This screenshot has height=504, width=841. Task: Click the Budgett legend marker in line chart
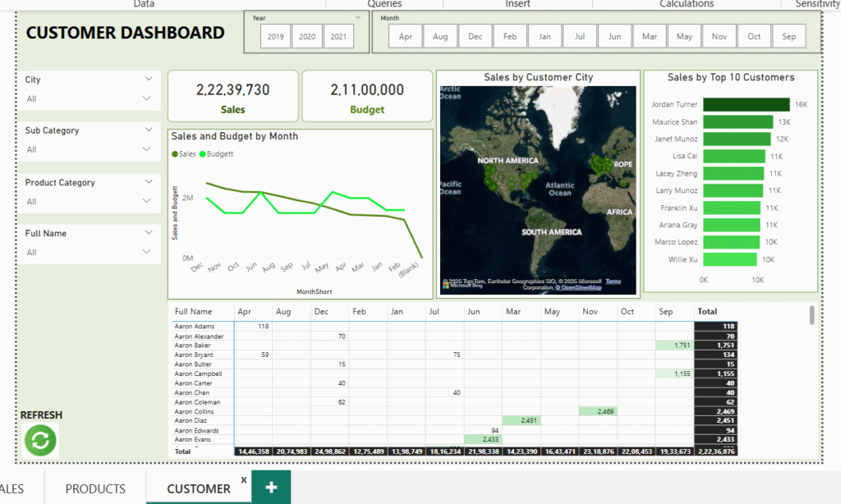[202, 153]
